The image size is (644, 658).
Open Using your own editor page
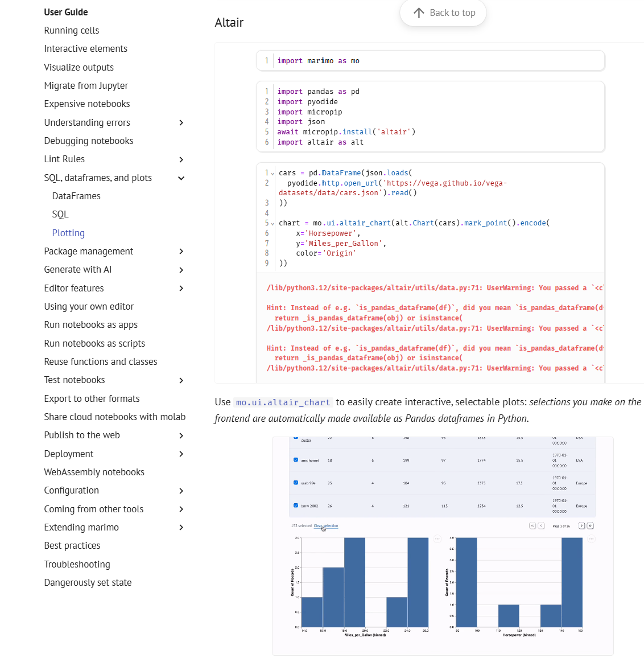[x=89, y=307]
